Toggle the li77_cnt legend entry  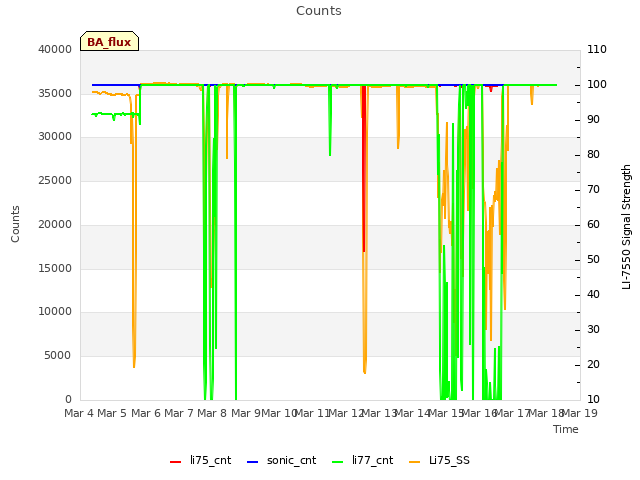(363, 460)
